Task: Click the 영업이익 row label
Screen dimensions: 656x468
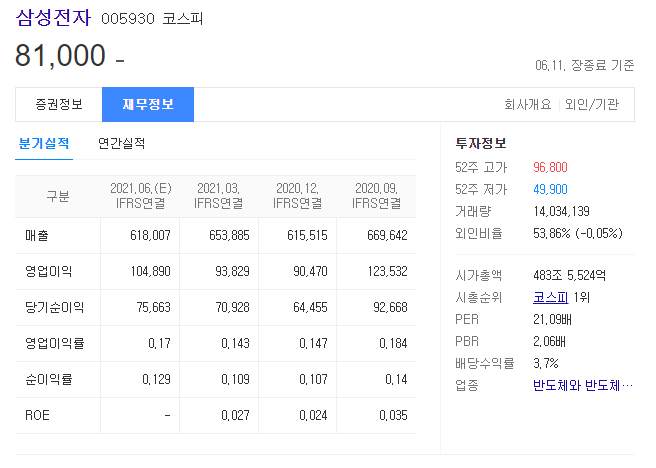Action: 49,271
